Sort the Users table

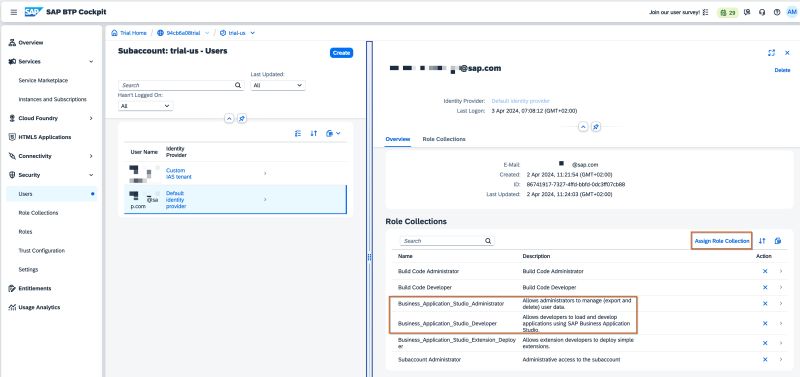tap(314, 133)
